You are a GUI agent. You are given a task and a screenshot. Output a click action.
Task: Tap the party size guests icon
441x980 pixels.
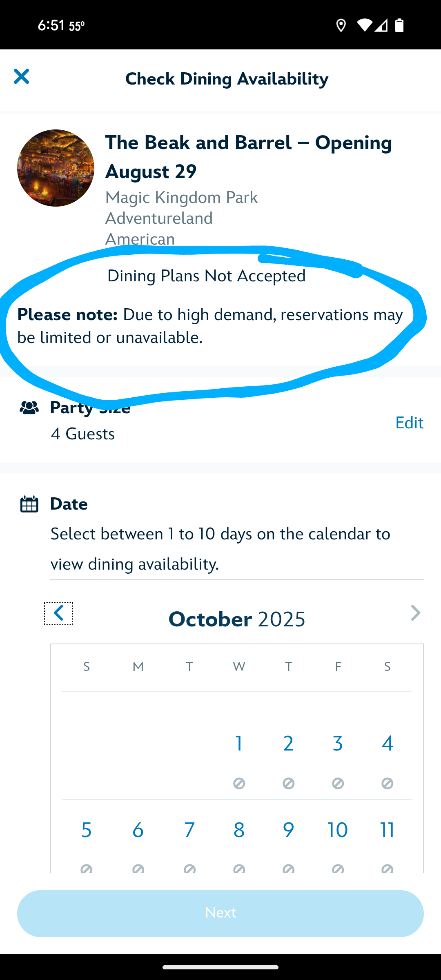pyautogui.click(x=29, y=408)
